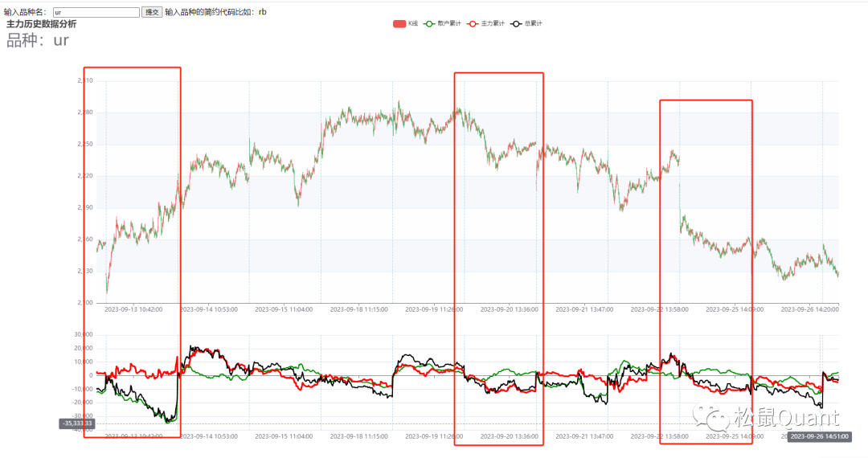Click the 主力历史数据分析 title text

[x=42, y=24]
